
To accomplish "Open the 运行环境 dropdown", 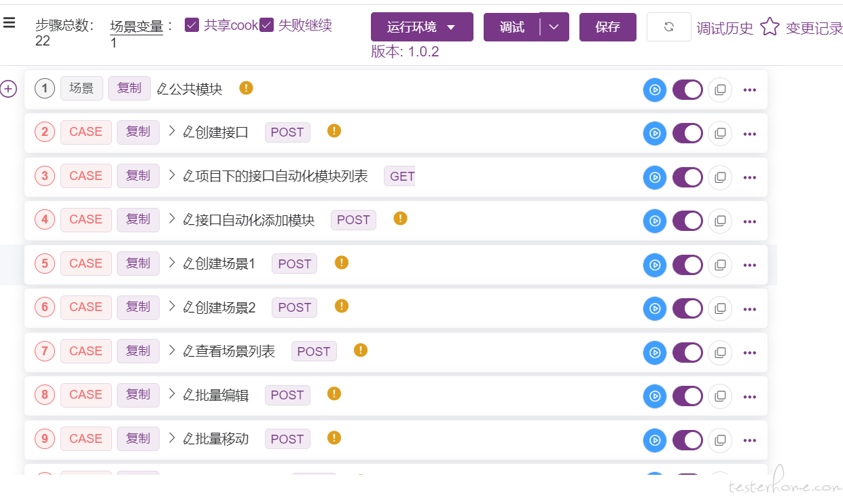I will [422, 27].
